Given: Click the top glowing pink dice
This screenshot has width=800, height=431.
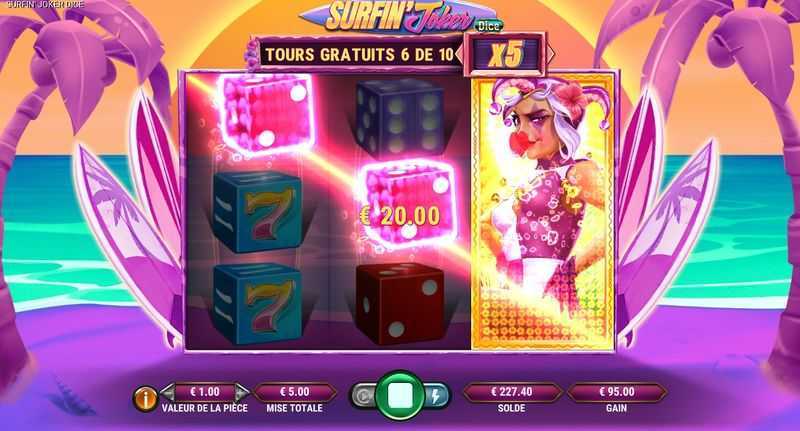Looking at the screenshot, I should (x=266, y=113).
